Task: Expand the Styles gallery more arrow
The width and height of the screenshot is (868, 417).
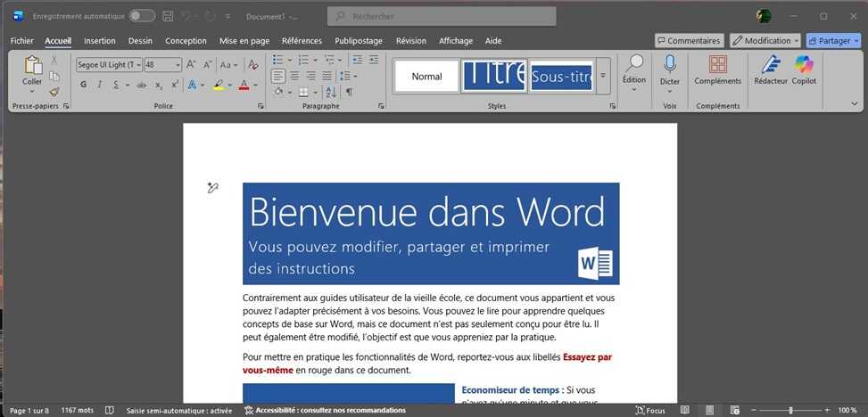Action: [603, 76]
